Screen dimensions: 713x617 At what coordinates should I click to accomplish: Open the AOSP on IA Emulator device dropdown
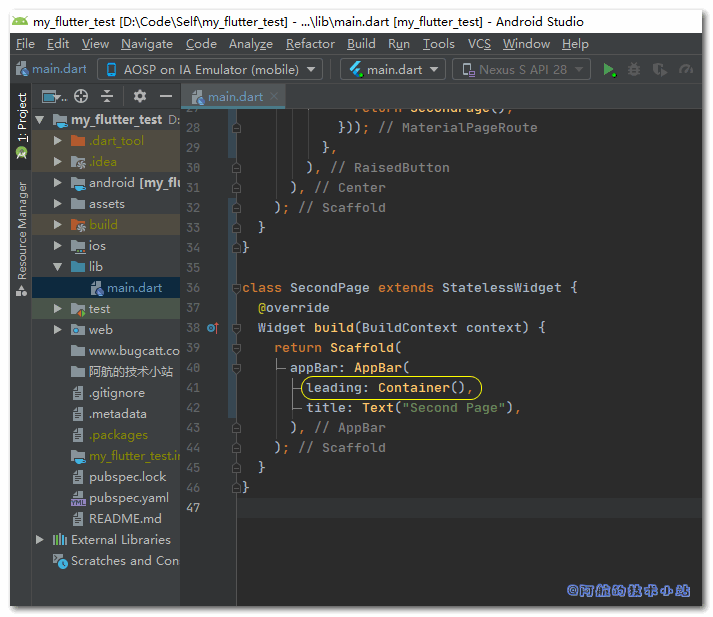point(210,69)
